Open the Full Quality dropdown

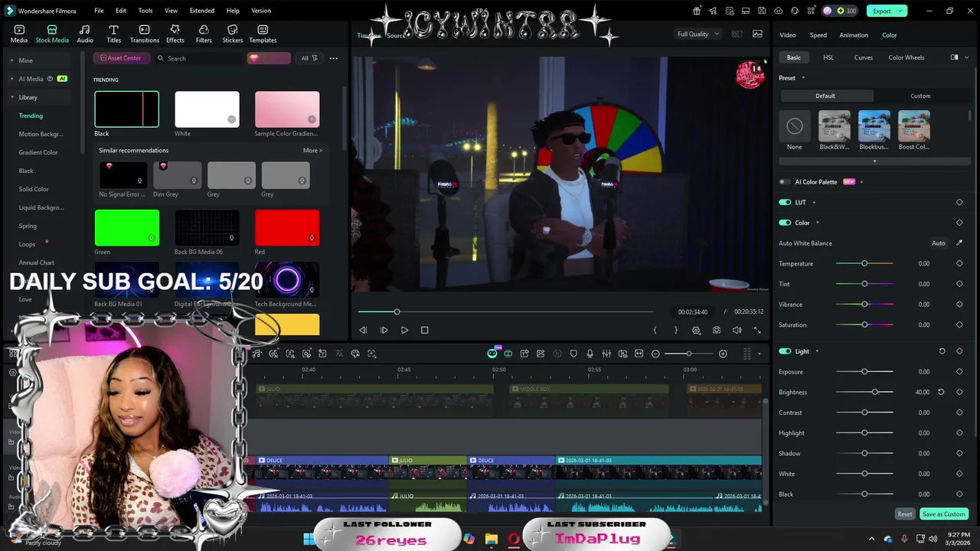click(697, 34)
